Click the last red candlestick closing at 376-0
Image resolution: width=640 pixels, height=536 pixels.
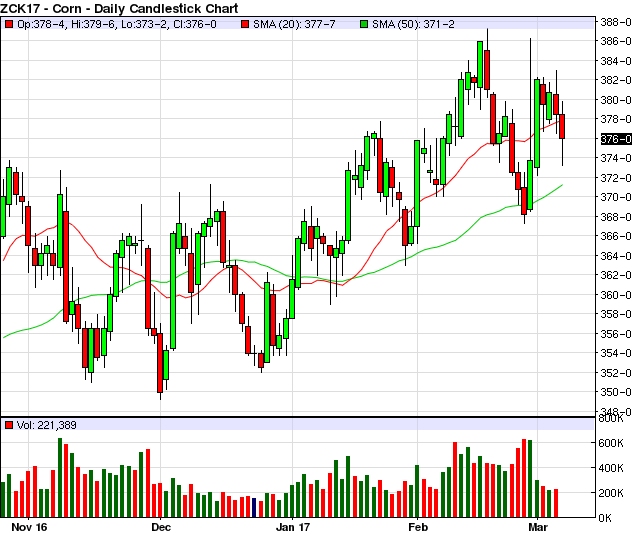pos(562,127)
